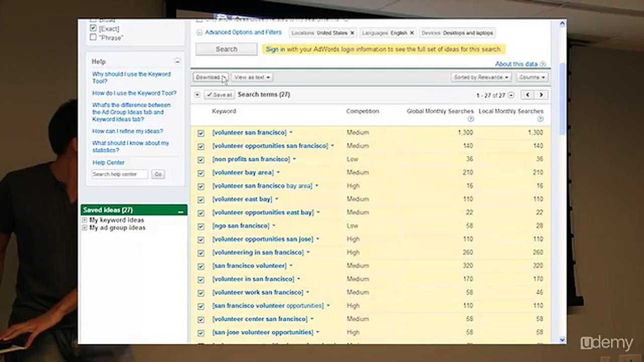Open the arrow menu for [volunteer in san francisco]
Image resolution: width=644 pixels, height=362 pixels.
[298, 279]
